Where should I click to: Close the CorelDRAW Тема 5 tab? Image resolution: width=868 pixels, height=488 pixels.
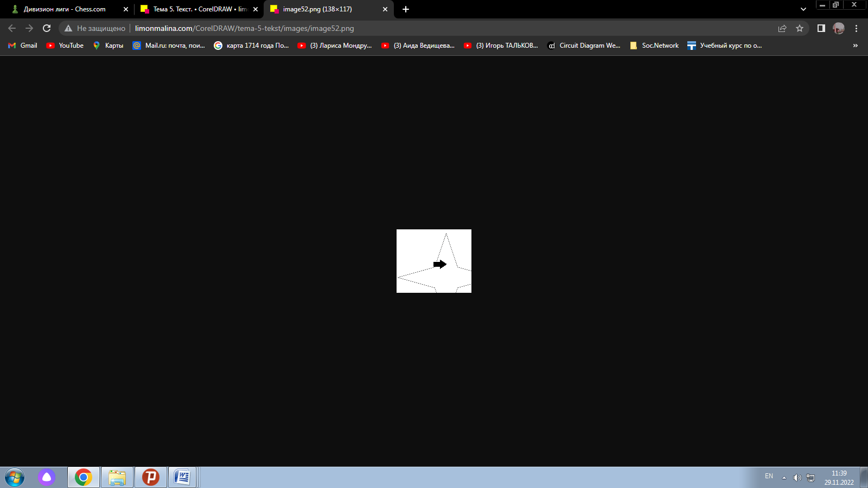(256, 9)
